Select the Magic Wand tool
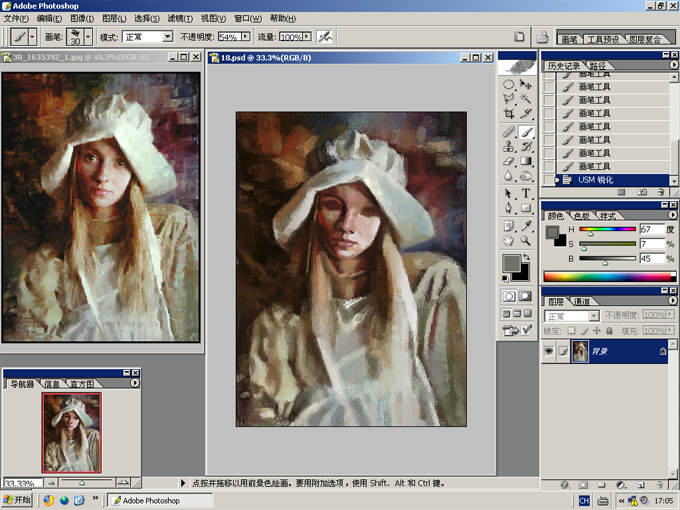 pyautogui.click(x=526, y=99)
